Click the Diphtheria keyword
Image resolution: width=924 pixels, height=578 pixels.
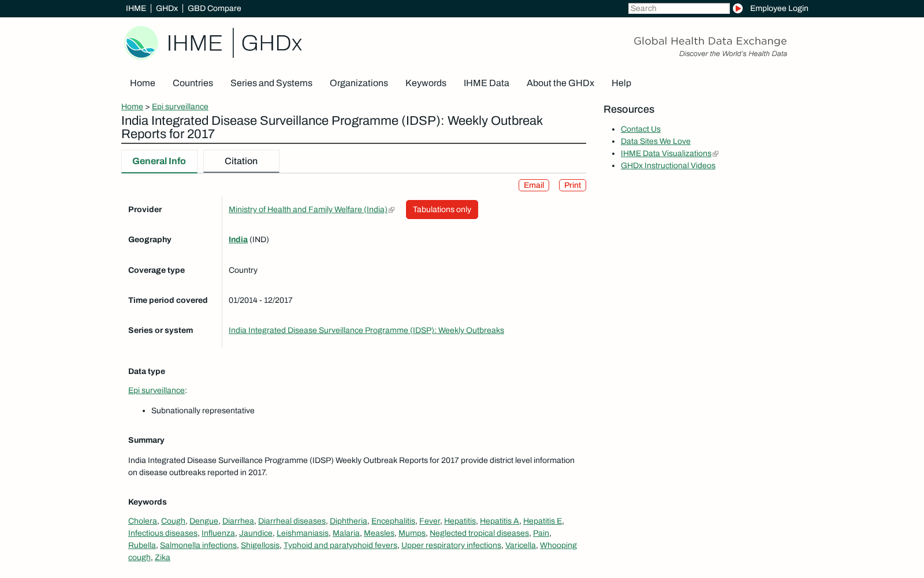[348, 521]
